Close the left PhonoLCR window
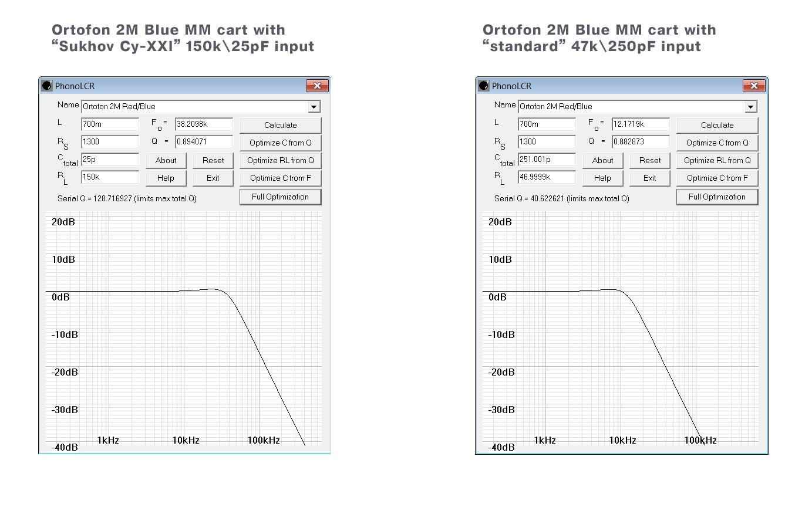The height and width of the screenshot is (507, 812). tap(317, 86)
